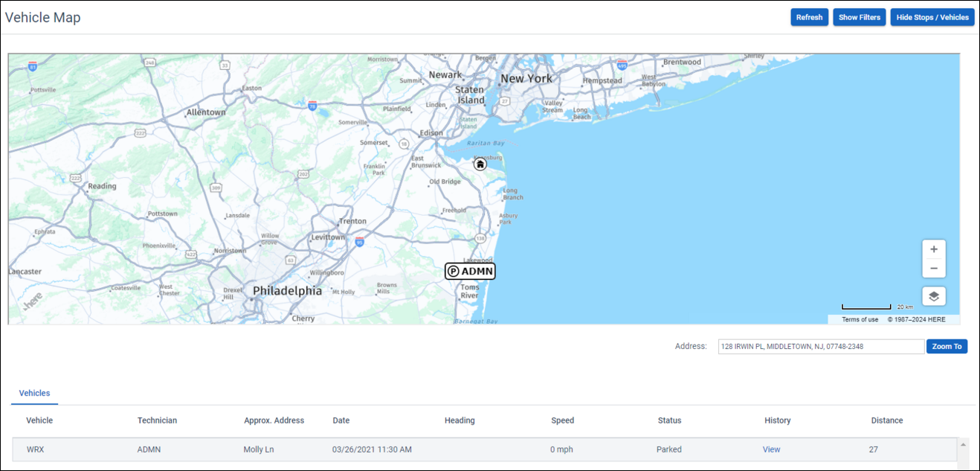
Task: Show the map filters panel
Action: point(859,16)
